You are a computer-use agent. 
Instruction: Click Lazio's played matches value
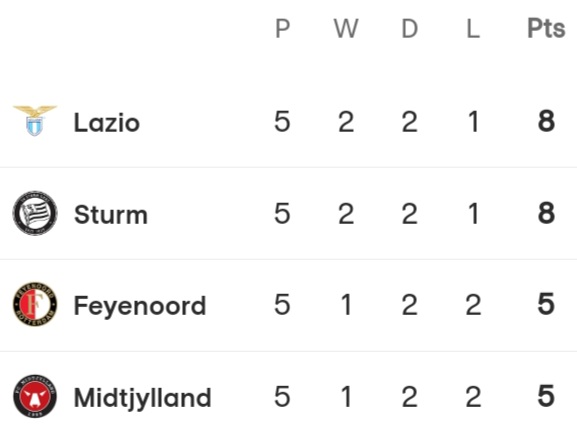point(282,121)
